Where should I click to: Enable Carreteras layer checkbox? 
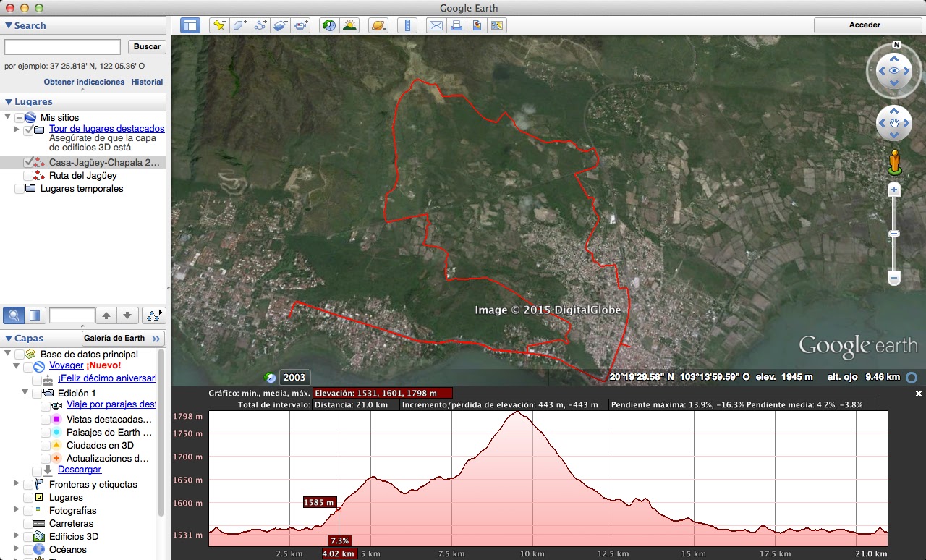[28, 524]
